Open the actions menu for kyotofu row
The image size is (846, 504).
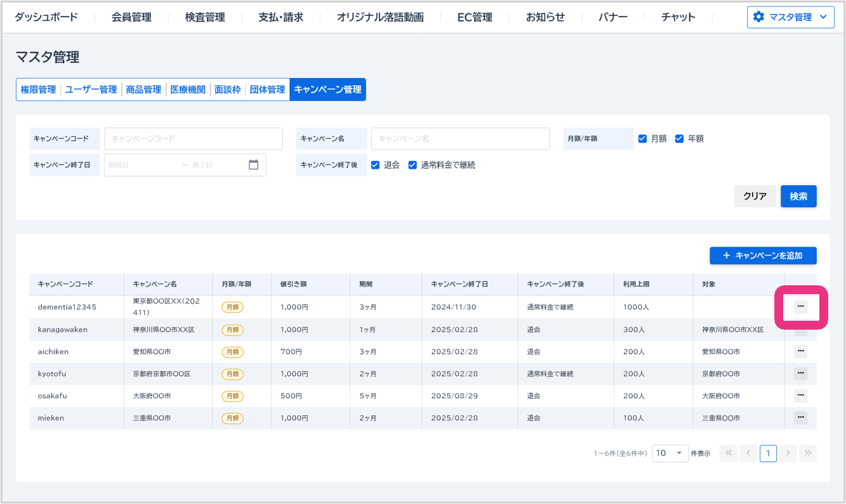[x=800, y=373]
